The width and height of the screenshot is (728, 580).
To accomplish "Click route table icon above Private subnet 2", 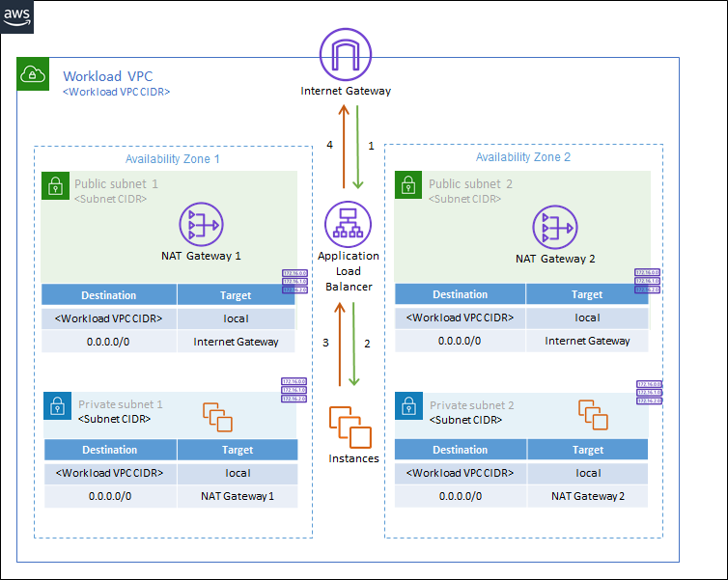I will (x=648, y=392).
